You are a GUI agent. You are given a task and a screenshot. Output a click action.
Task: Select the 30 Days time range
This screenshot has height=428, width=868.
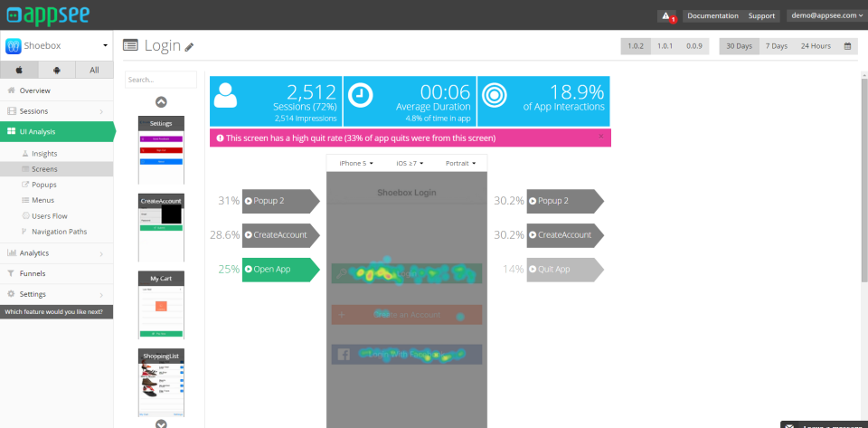(739, 46)
